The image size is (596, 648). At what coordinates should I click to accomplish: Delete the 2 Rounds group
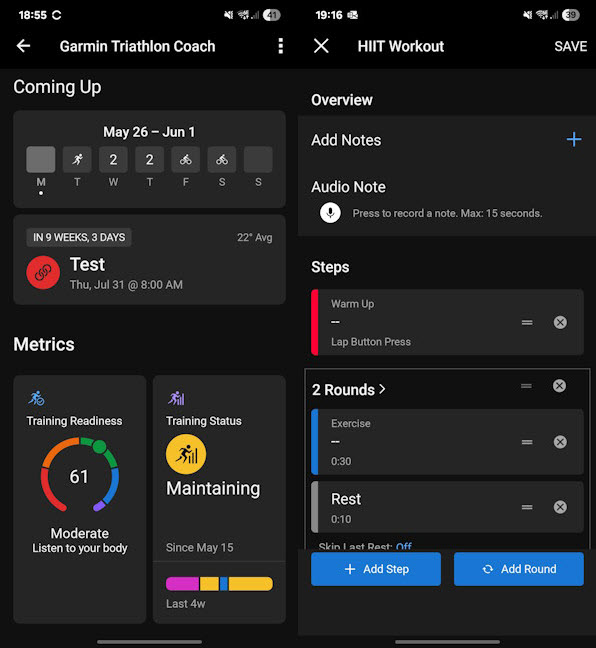click(559, 386)
